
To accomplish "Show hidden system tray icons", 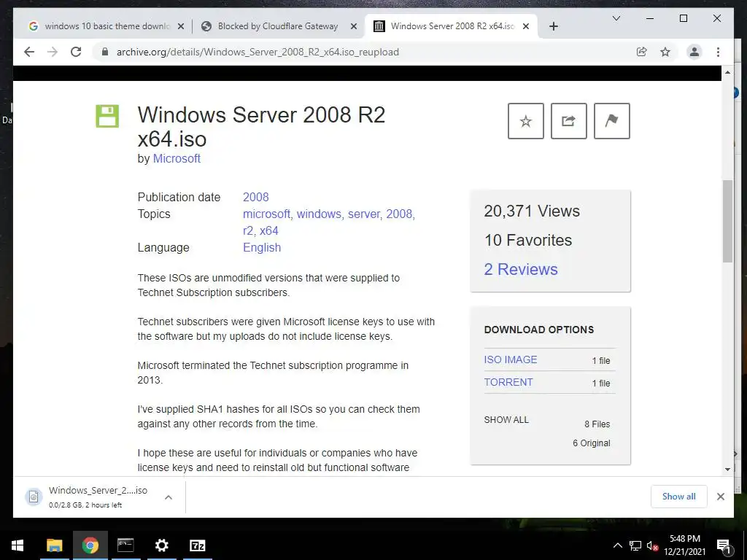I will pos(617,545).
